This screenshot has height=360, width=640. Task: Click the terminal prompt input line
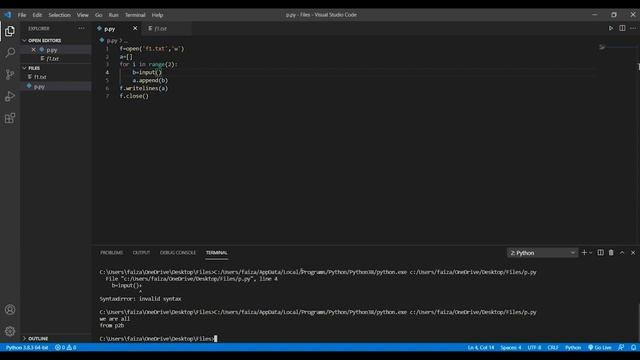tap(158, 338)
